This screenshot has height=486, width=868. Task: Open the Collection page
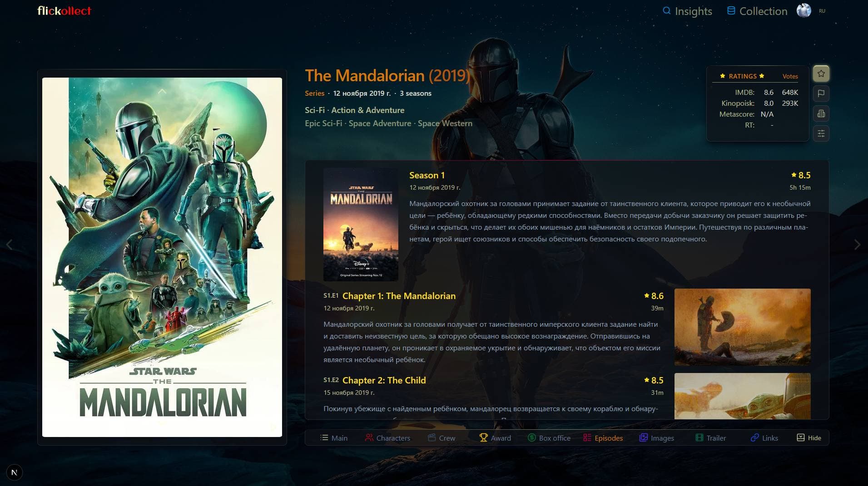pyautogui.click(x=757, y=11)
